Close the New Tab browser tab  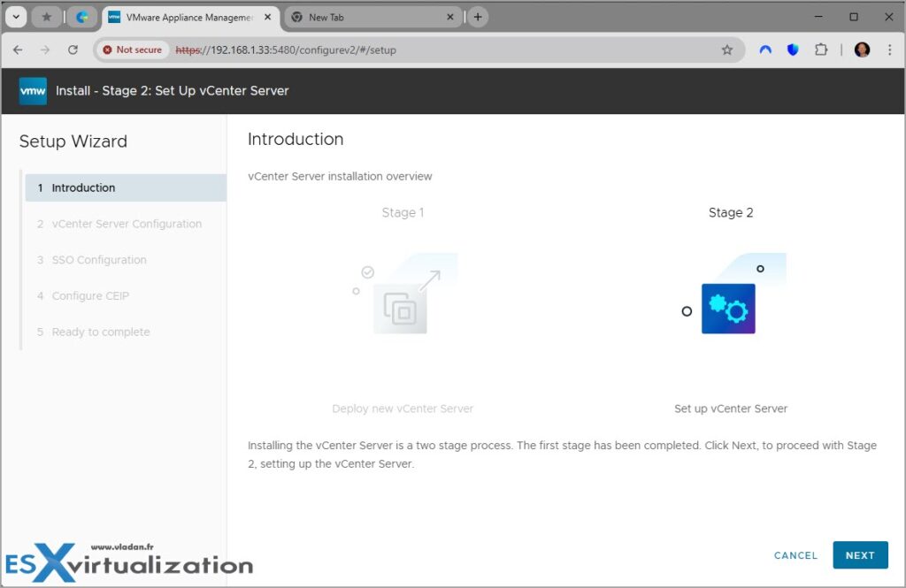[x=450, y=16]
